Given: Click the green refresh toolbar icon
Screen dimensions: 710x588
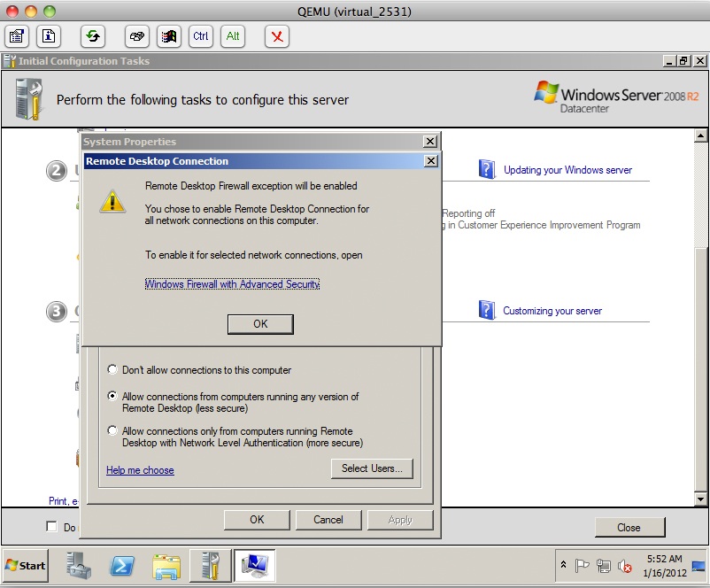Looking at the screenshot, I should click(x=93, y=35).
